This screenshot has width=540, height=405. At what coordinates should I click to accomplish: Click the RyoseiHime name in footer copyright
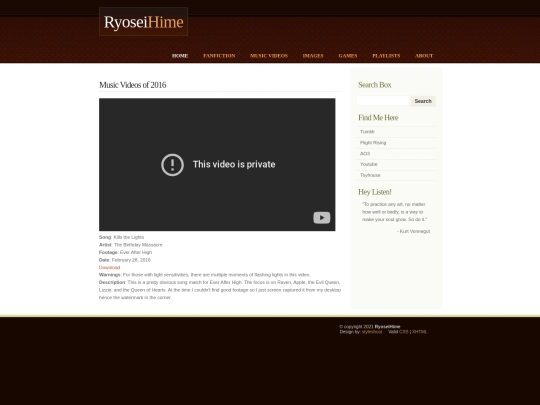(x=387, y=326)
